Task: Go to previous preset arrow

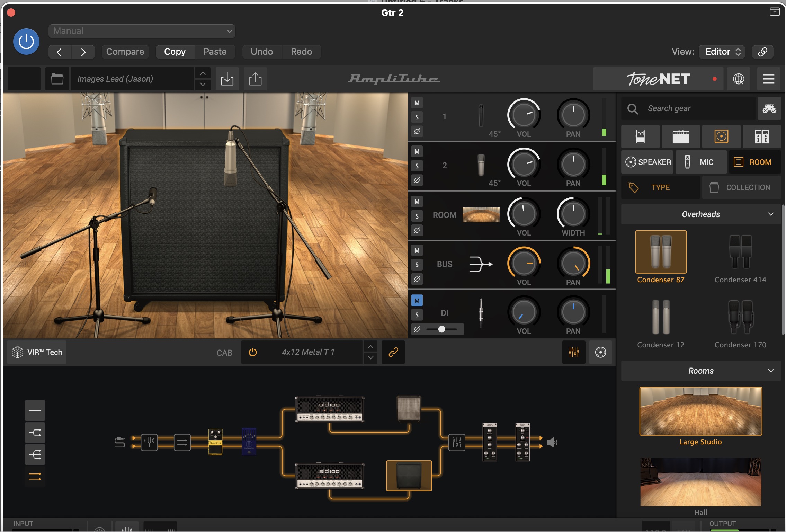Action: tap(60, 52)
